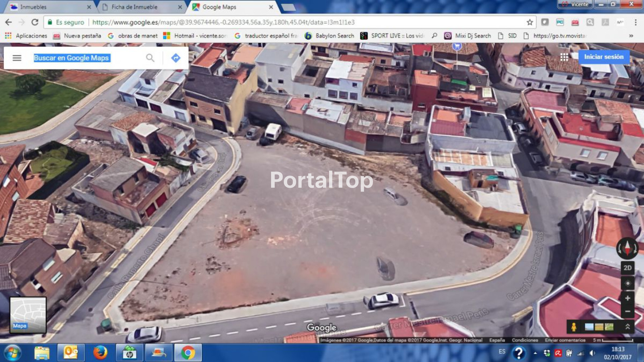Viewport: 644px width, 362px height.
Task: Open the Google Maps hamburger menu
Action: coord(17,58)
